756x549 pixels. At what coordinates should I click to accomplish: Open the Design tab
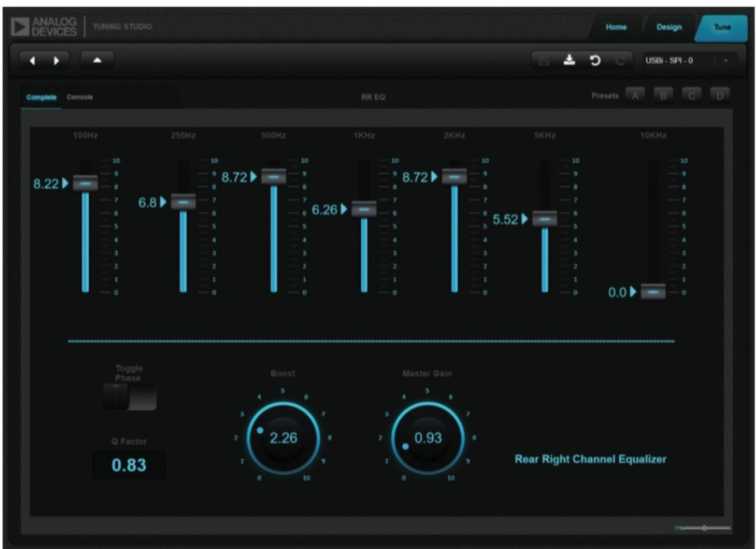click(x=669, y=27)
